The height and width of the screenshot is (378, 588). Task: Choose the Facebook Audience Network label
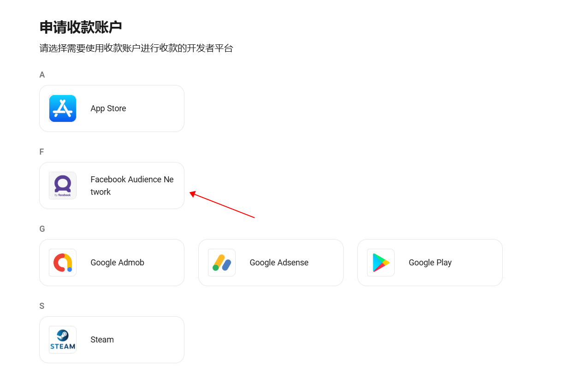pos(132,186)
